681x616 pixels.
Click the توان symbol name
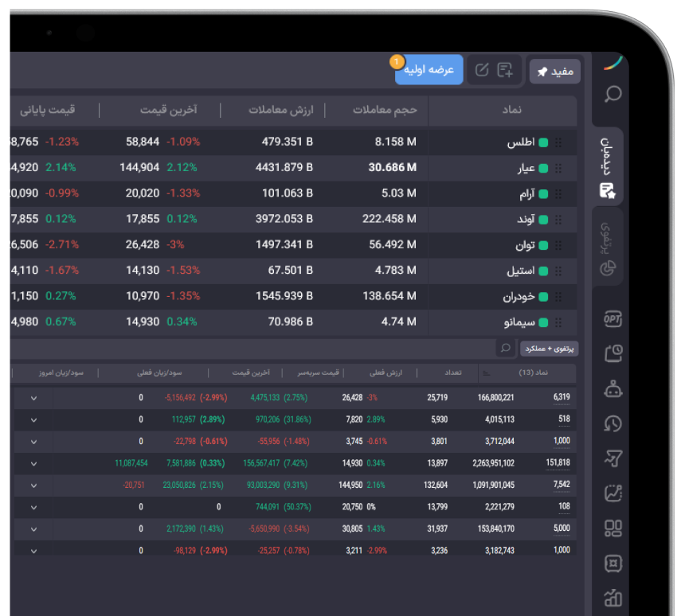coord(525,245)
